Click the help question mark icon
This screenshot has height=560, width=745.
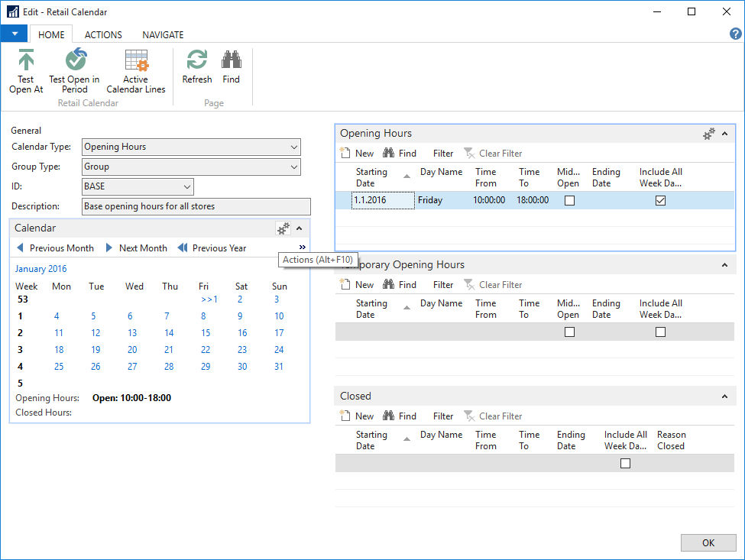pyautogui.click(x=735, y=34)
